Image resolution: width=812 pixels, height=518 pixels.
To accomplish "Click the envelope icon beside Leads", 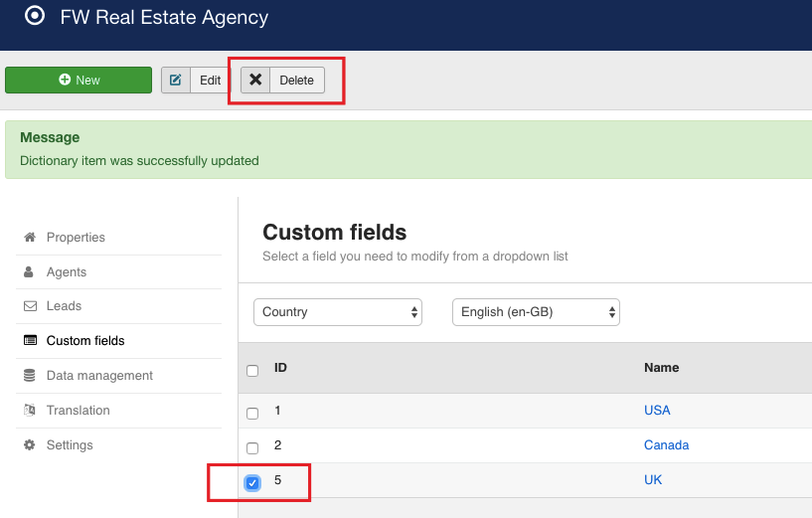I will 30,306.
